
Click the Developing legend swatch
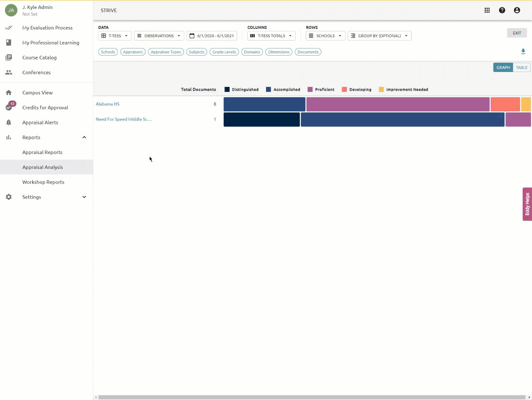[344, 89]
